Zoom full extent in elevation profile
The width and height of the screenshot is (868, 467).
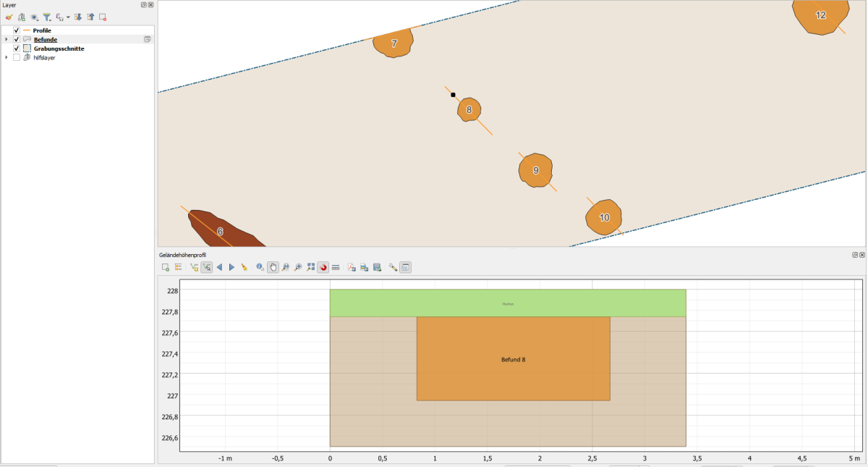[310, 267]
